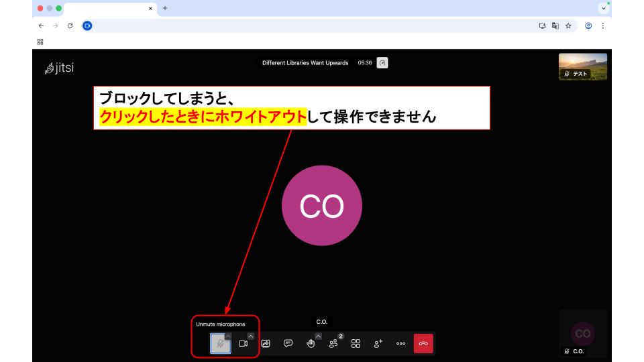Open the performance settings gauge icon
644x362 pixels.
[382, 63]
